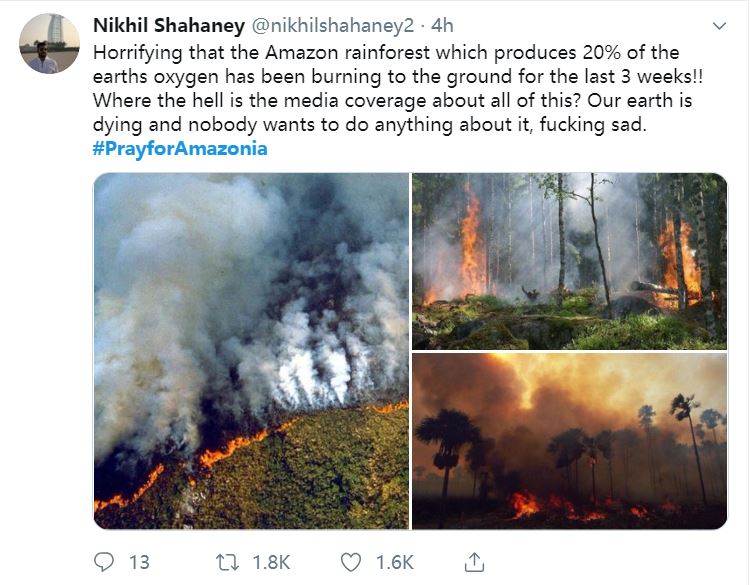Expand the tweet options chevron menu
750x585 pixels.
tap(717, 26)
